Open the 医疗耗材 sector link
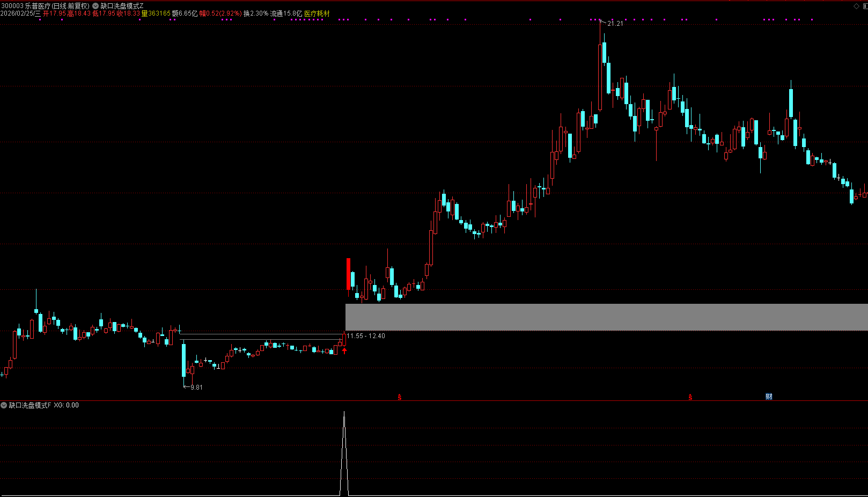 [317, 13]
